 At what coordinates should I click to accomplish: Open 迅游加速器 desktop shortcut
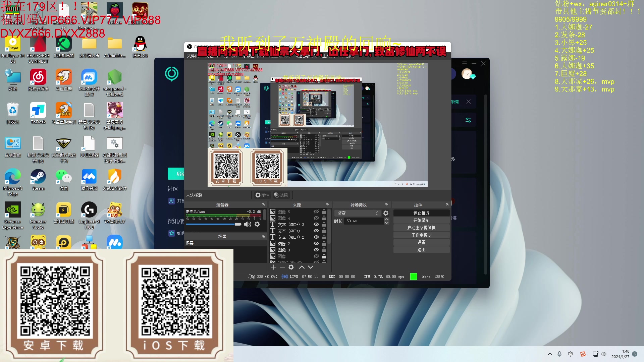(64, 47)
